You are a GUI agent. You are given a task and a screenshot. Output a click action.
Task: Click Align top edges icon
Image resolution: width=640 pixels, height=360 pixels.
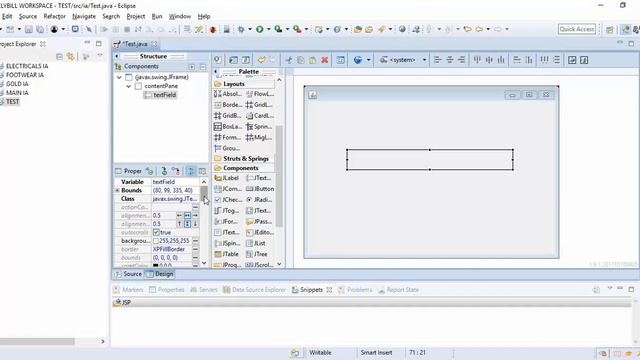coord(477,60)
